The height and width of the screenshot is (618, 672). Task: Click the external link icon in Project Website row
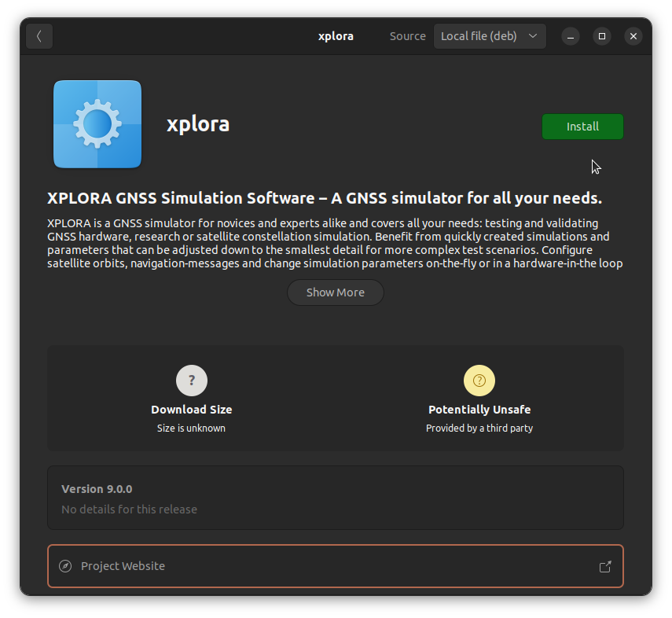(x=605, y=566)
